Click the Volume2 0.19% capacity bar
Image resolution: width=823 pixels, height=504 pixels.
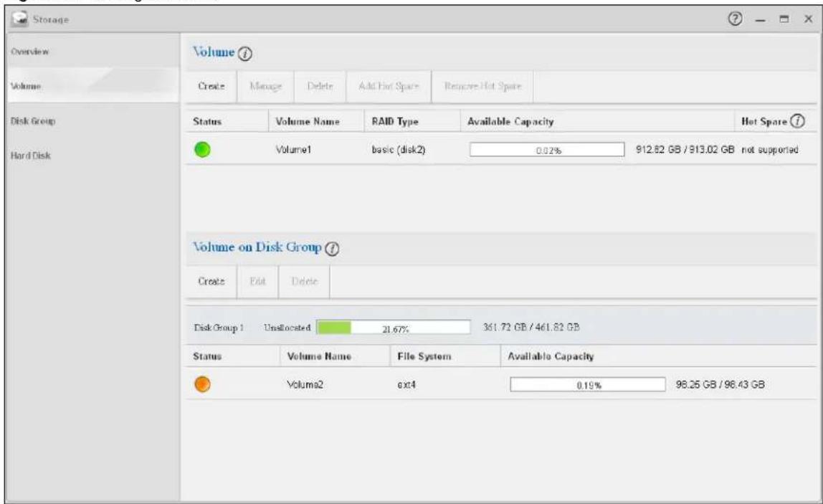[587, 384]
